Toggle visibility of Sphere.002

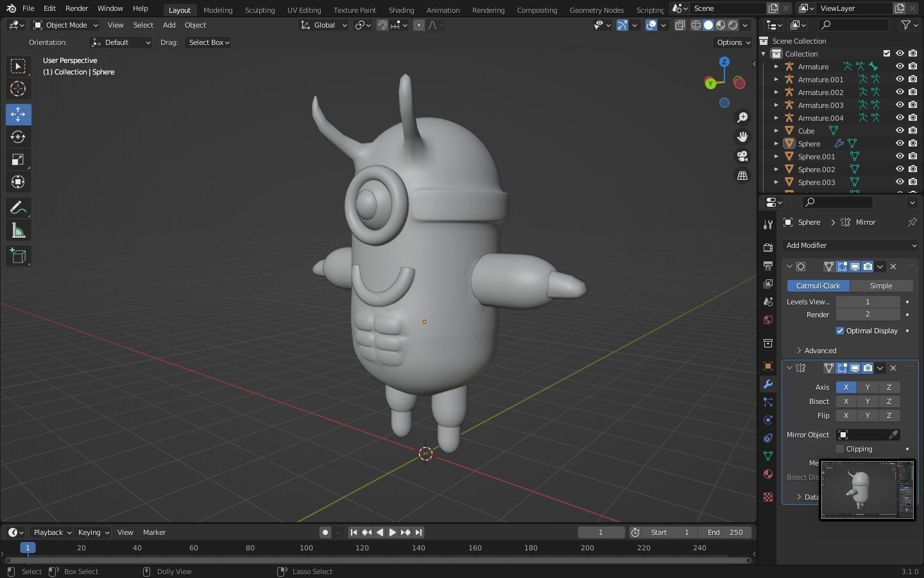[900, 169]
